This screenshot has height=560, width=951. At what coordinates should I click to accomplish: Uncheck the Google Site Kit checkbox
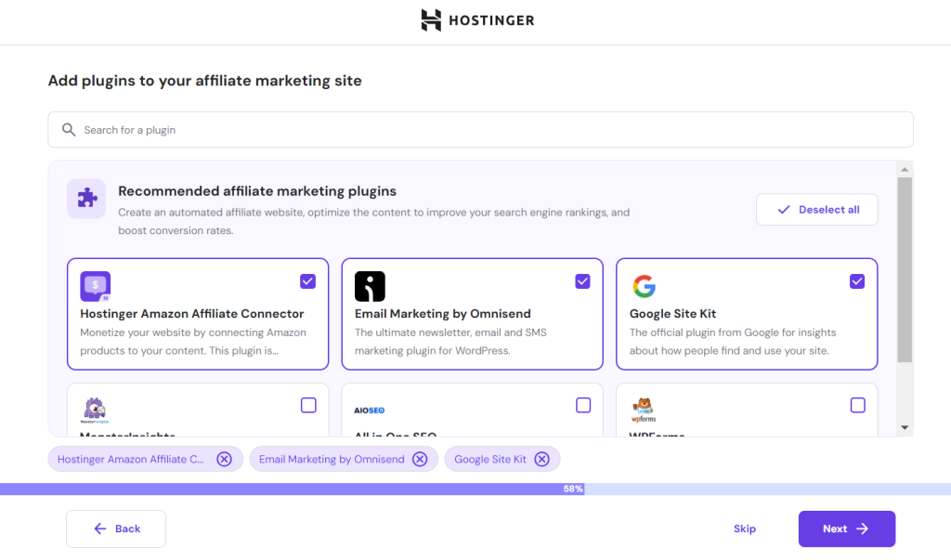point(857,281)
